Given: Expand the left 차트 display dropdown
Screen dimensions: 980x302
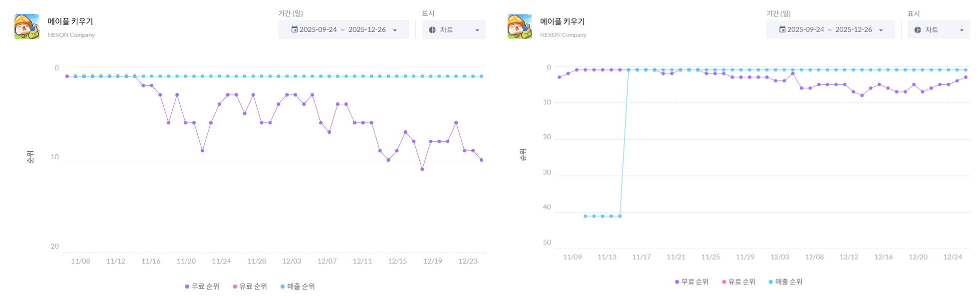Looking at the screenshot, I should 477,30.
